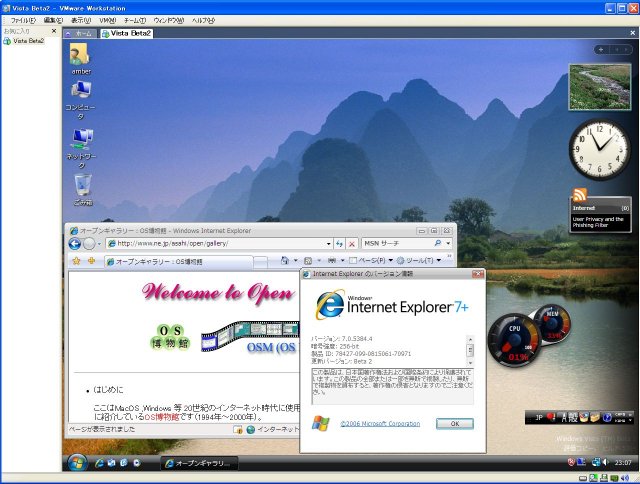The width and height of the screenshot is (640, 484).
Task: Open the VM menu in VMware
Action: 107,20
